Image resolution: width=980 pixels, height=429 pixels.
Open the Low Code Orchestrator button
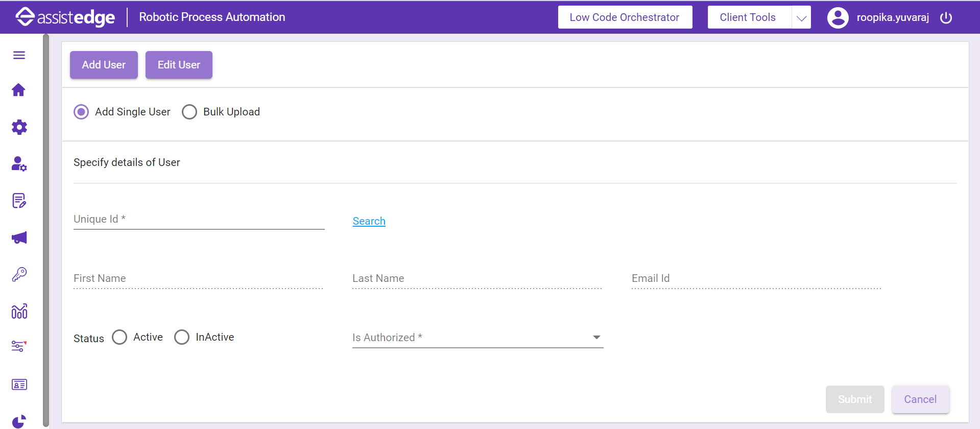(x=625, y=17)
